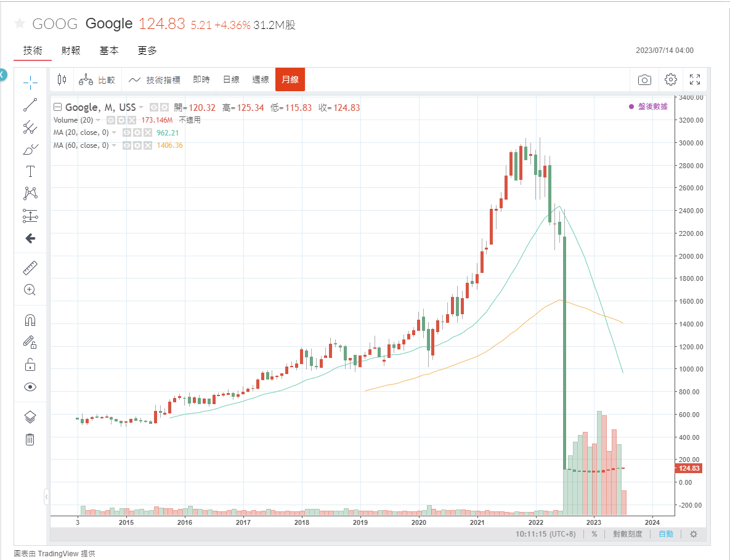
Task: Select the text annotation tool
Action: click(30, 171)
